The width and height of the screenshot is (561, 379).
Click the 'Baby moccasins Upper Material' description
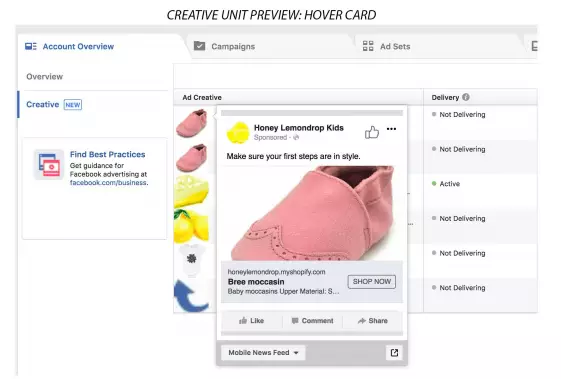tap(283, 291)
